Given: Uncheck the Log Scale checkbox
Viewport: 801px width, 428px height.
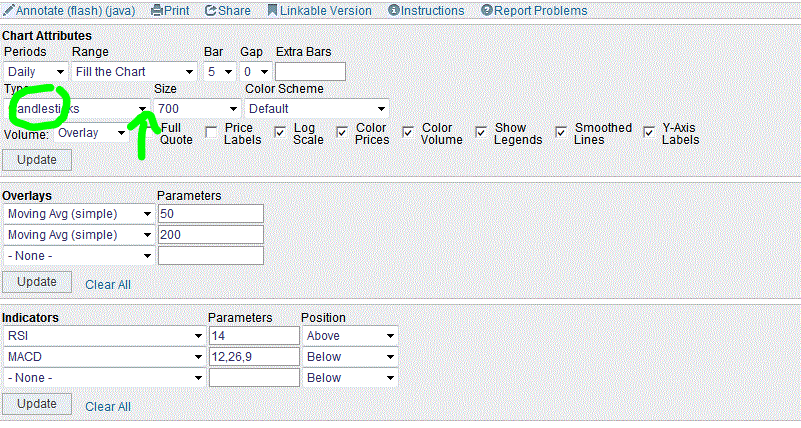Looking at the screenshot, I should click(280, 131).
